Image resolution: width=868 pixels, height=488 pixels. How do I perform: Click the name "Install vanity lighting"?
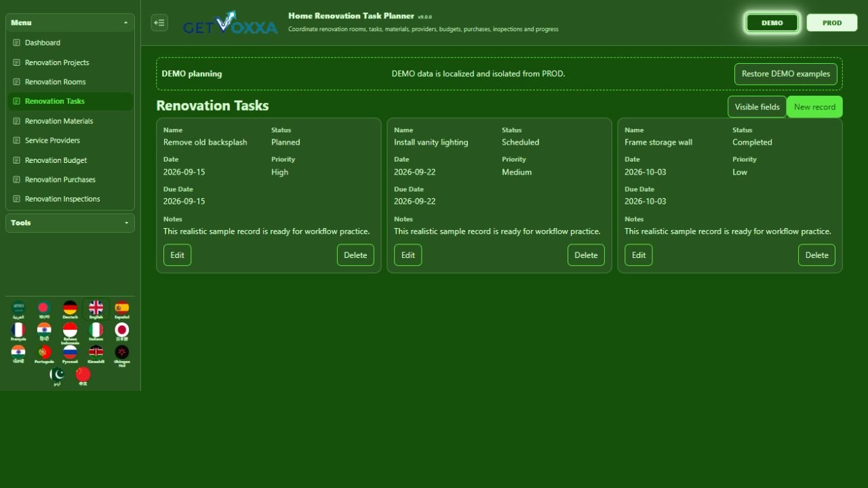click(x=431, y=143)
